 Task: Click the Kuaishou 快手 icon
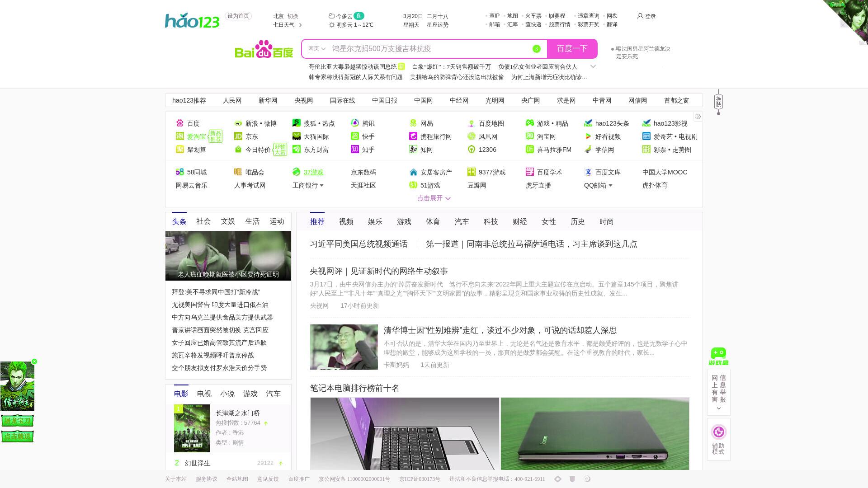[355, 136]
